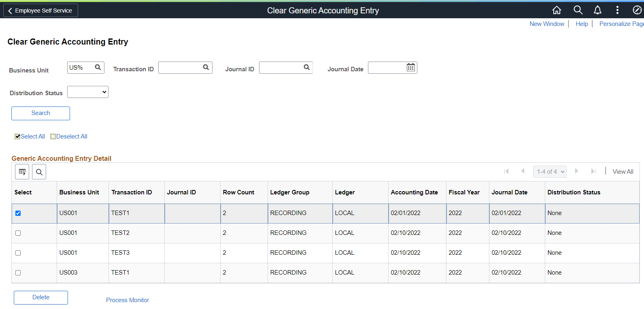Image resolution: width=644 pixels, height=309 pixels.
Task: Open the Help link
Action: coord(582,24)
